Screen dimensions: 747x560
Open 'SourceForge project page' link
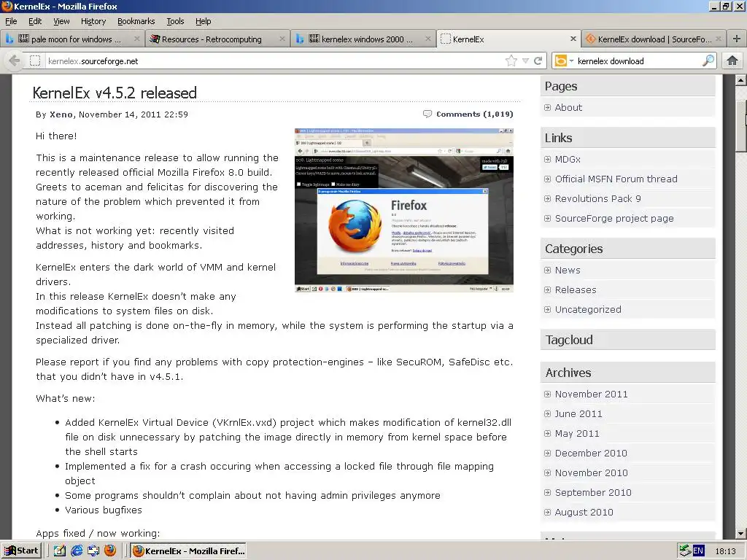[614, 219]
